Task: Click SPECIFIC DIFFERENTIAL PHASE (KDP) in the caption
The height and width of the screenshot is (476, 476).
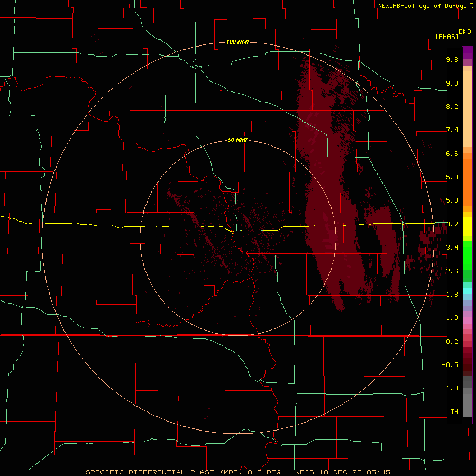Action: click(x=165, y=472)
